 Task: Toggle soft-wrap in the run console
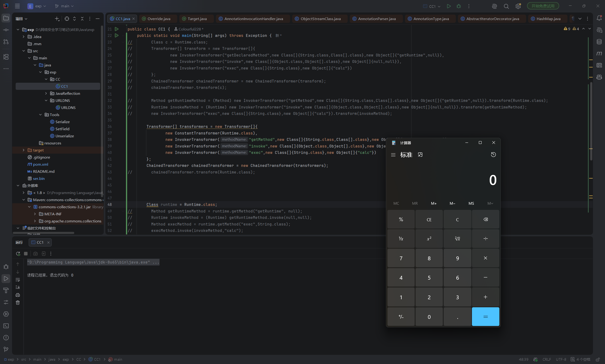pyautogui.click(x=18, y=280)
